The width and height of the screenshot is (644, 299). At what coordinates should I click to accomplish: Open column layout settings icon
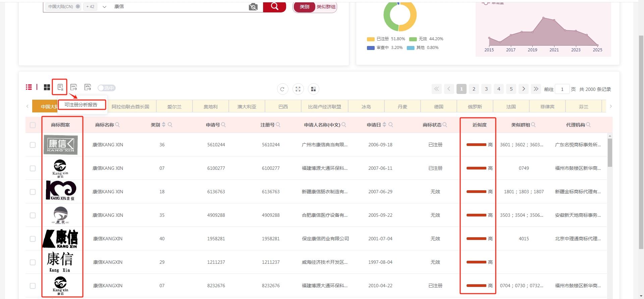pyautogui.click(x=313, y=89)
